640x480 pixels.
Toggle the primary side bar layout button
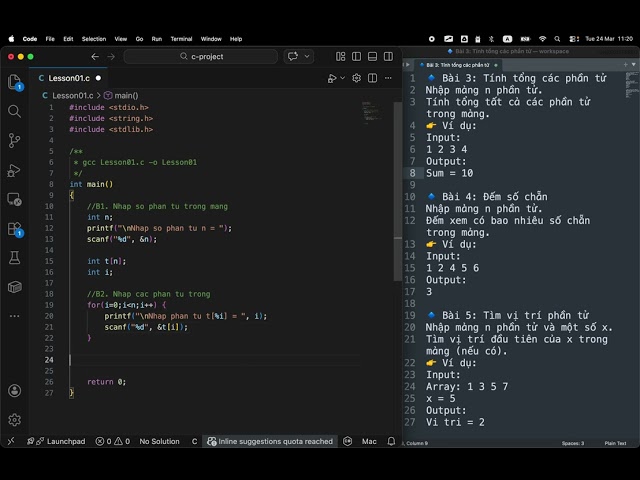356,56
